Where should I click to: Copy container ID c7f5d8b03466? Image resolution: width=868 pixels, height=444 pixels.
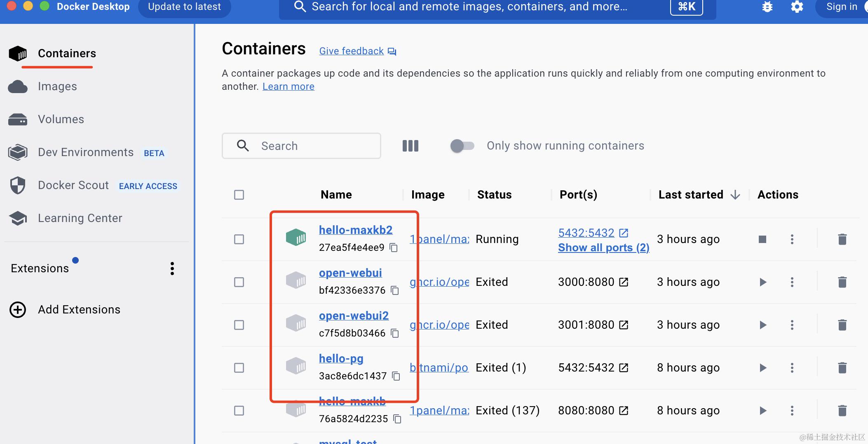(x=395, y=333)
